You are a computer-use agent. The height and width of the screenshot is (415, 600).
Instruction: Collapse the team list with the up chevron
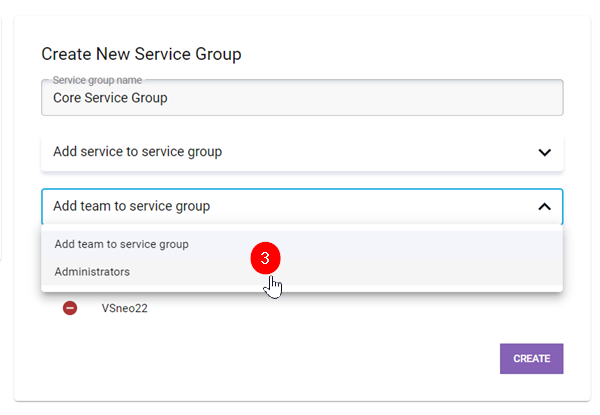coord(544,207)
